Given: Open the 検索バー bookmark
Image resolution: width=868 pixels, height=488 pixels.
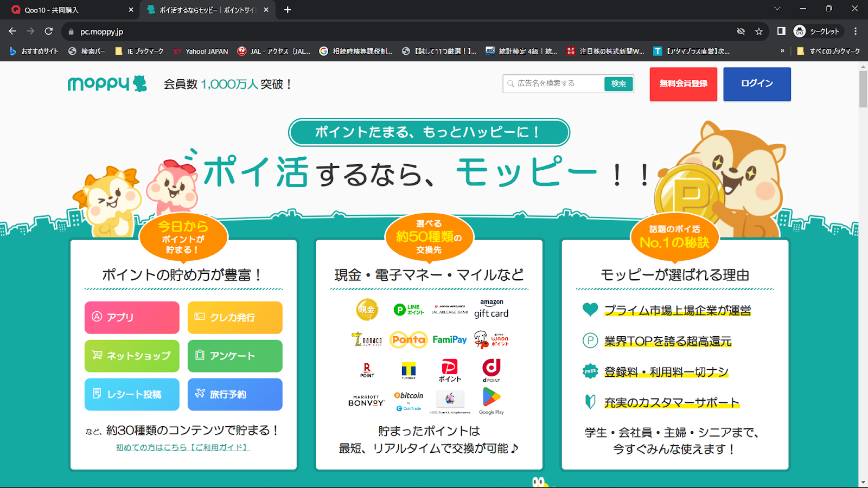Looking at the screenshot, I should [x=87, y=51].
